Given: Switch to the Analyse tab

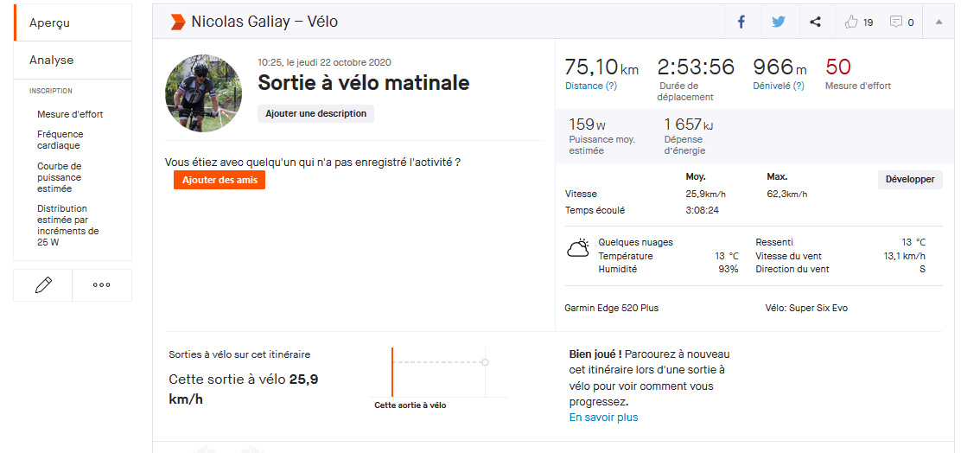Looking at the screenshot, I should tap(51, 61).
